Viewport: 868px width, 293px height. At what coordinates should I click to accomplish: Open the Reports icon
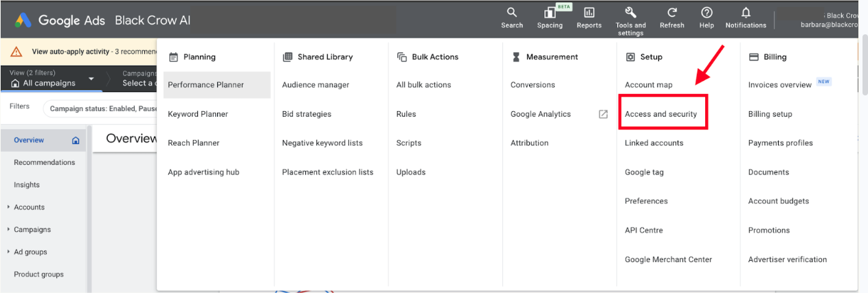pyautogui.click(x=589, y=18)
